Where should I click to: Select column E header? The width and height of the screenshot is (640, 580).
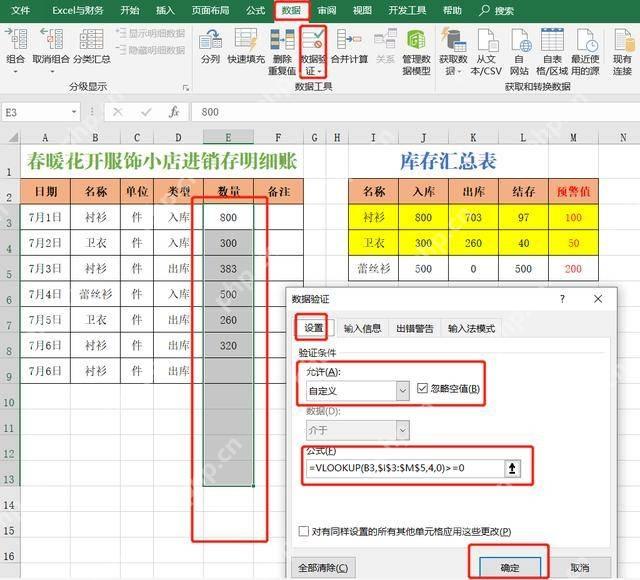pyautogui.click(x=228, y=137)
